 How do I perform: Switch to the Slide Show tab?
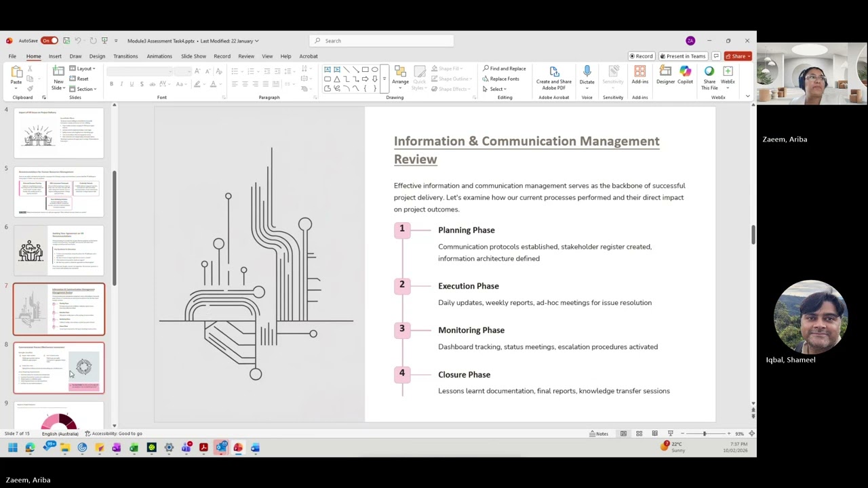[x=193, y=56]
